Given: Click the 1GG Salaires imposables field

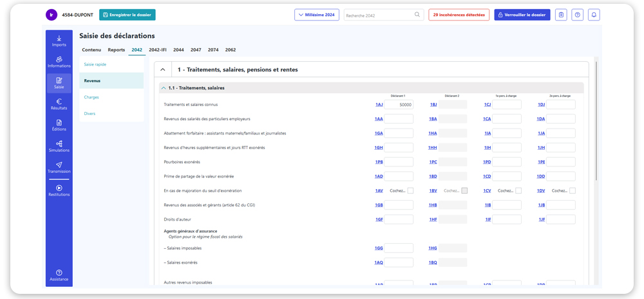Looking at the screenshot, I should 399,248.
